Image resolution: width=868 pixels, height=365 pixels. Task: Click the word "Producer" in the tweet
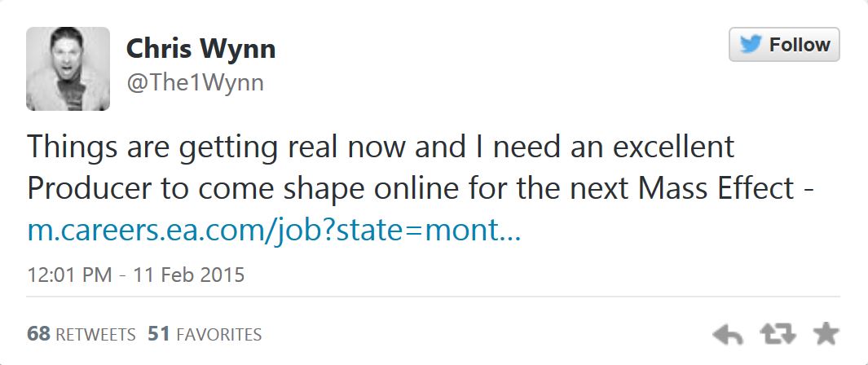point(90,188)
